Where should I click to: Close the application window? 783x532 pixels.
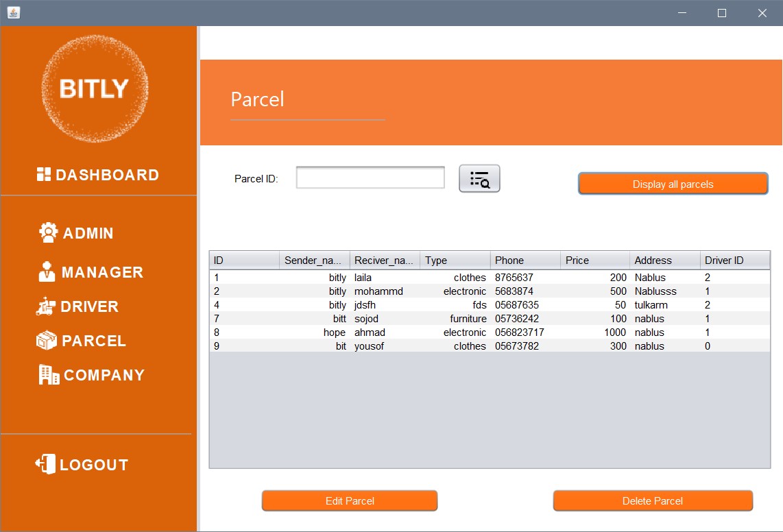(762, 13)
